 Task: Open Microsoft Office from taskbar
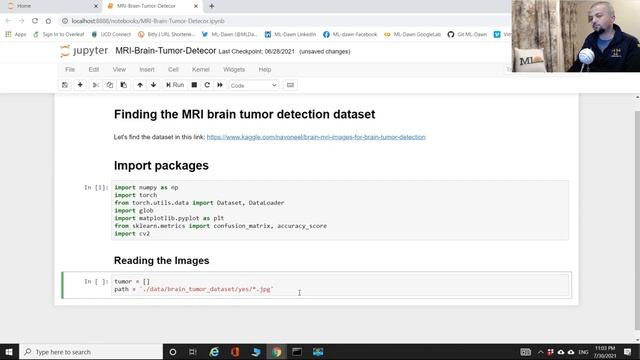tap(235, 352)
